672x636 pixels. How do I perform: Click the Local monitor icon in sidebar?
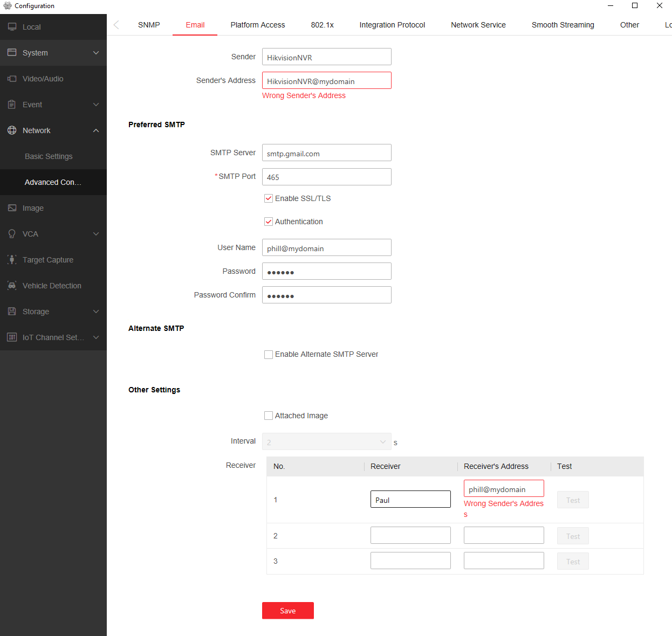(x=12, y=27)
